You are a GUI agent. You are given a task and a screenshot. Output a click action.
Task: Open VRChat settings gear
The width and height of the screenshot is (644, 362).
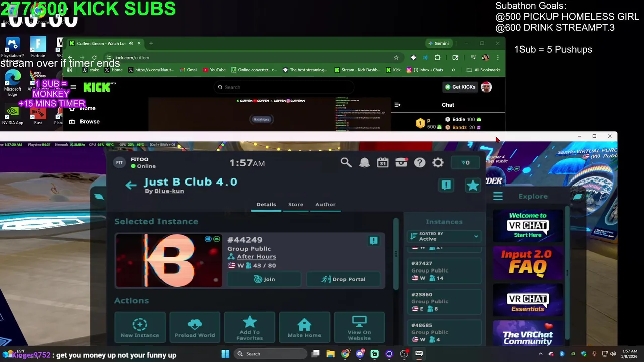coord(438,162)
